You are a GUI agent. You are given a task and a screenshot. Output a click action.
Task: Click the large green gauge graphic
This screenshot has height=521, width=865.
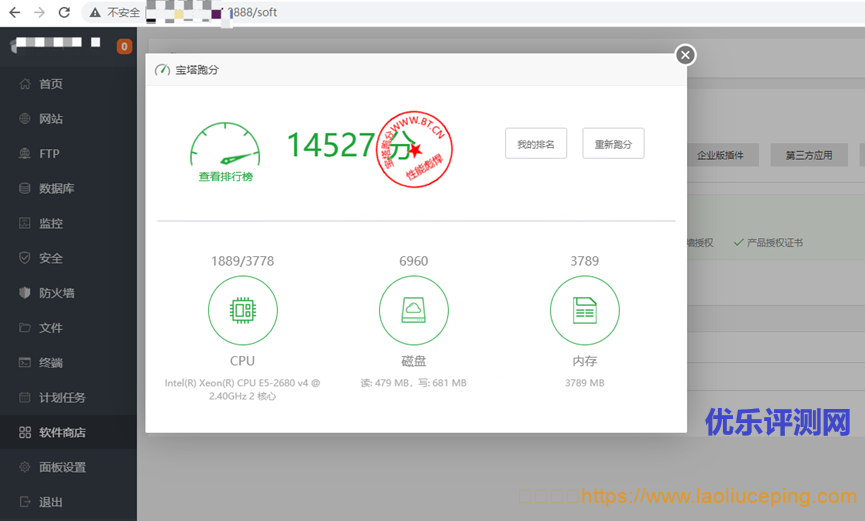[225, 145]
